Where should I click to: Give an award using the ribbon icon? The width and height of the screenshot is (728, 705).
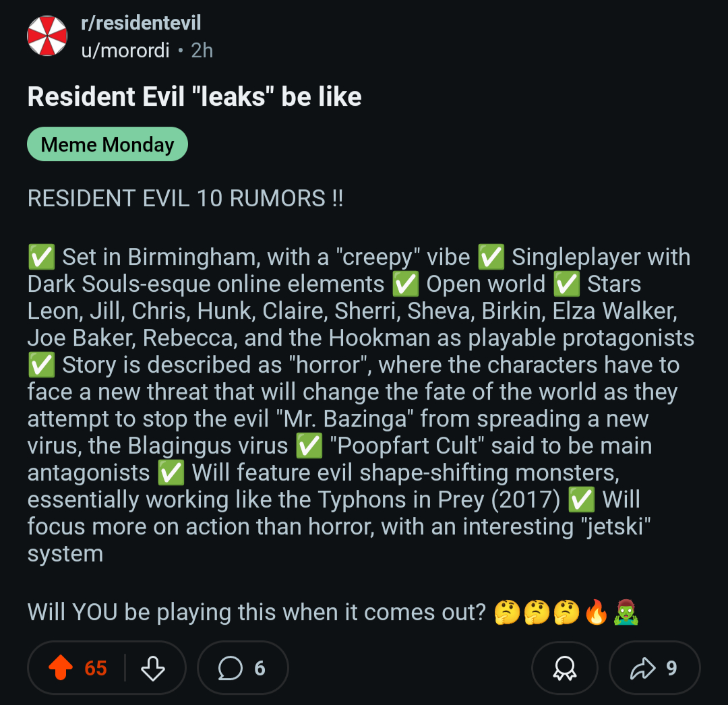564,669
